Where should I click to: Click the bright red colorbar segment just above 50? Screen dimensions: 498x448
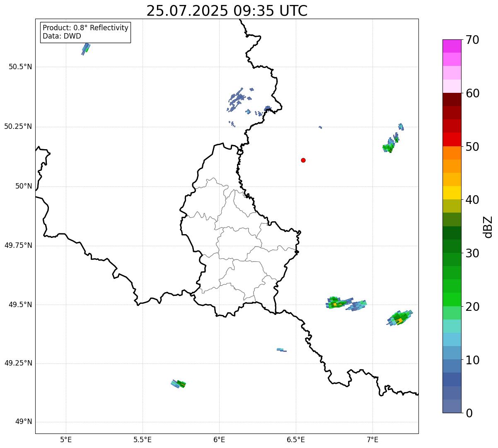[x=452, y=139]
